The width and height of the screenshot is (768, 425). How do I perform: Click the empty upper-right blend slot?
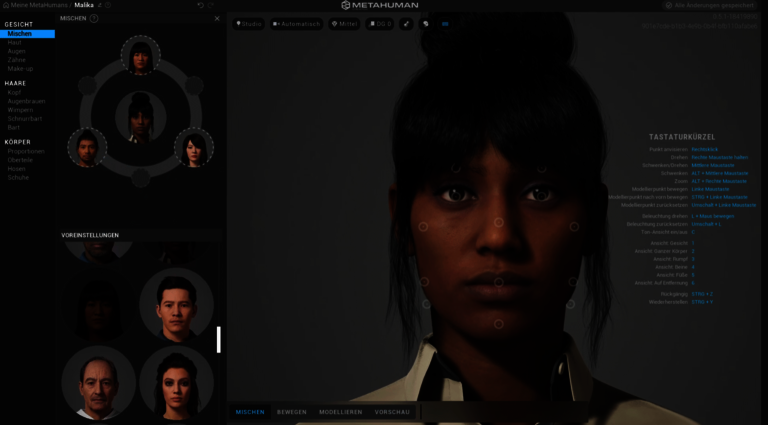(x=194, y=86)
